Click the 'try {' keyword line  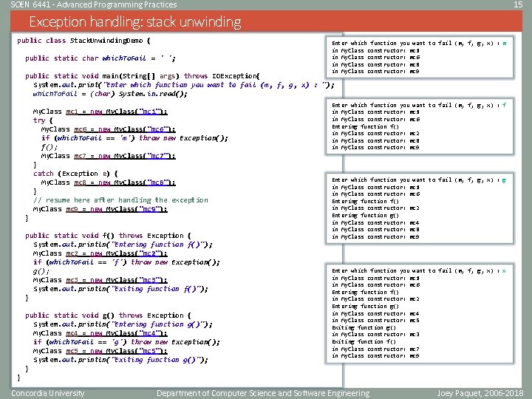43,120
